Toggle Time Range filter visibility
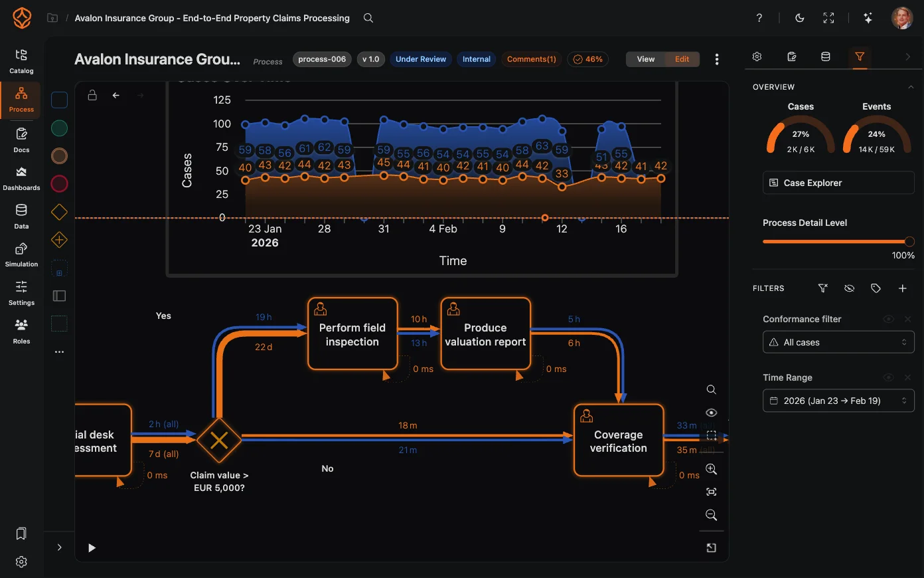This screenshot has width=924, height=578. tap(888, 378)
